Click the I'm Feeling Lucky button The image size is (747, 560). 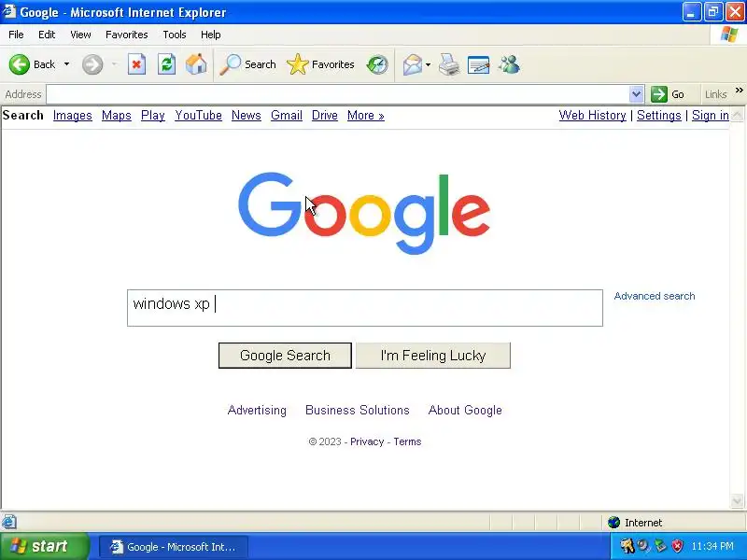433,356
